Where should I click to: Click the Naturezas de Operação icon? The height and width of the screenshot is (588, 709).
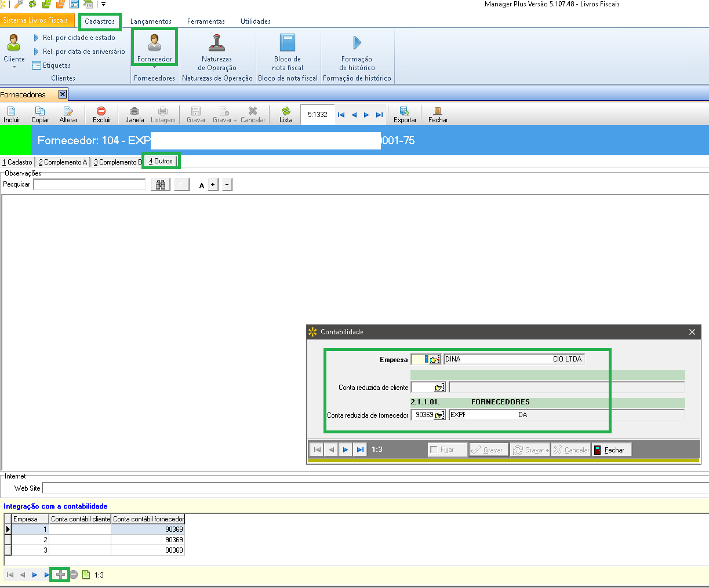217,43
